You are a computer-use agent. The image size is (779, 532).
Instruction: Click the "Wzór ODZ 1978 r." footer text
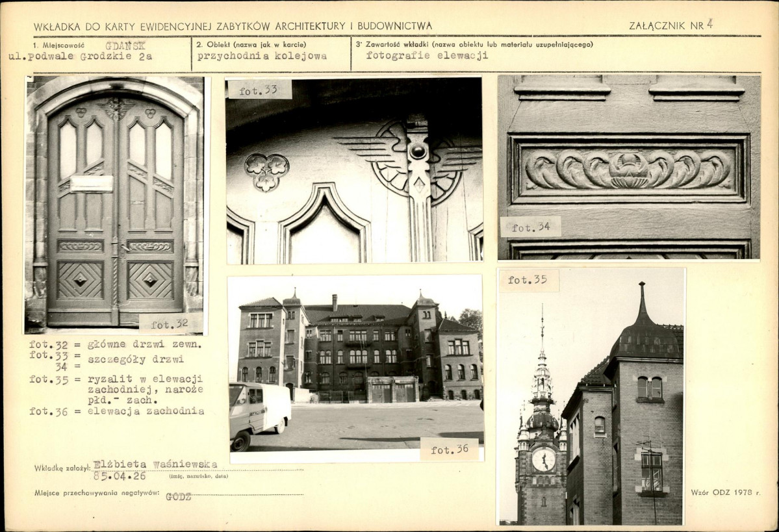click(x=725, y=492)
